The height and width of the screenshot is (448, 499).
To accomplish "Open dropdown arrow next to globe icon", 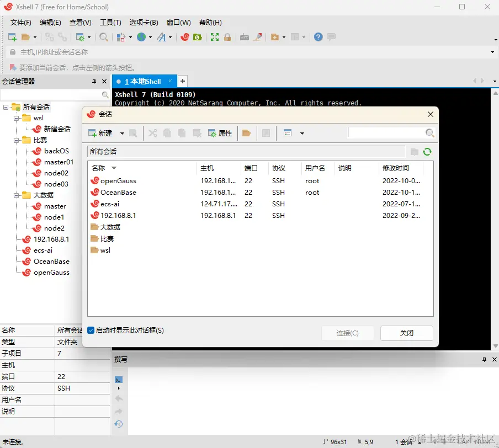I will (x=150, y=37).
